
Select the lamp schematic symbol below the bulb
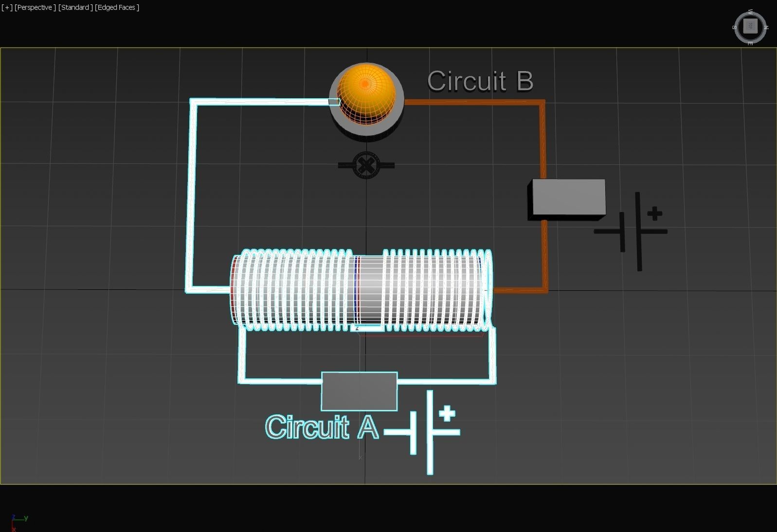click(366, 165)
